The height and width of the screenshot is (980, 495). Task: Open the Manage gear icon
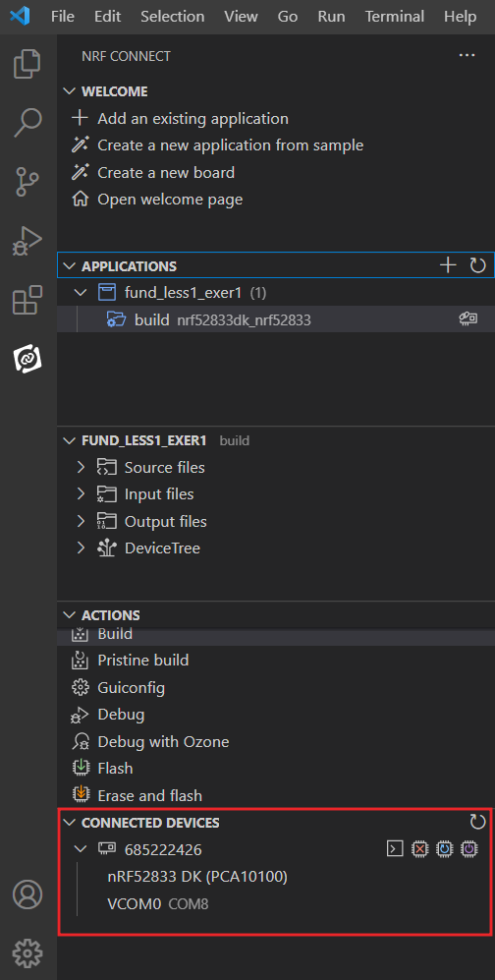coord(27,953)
